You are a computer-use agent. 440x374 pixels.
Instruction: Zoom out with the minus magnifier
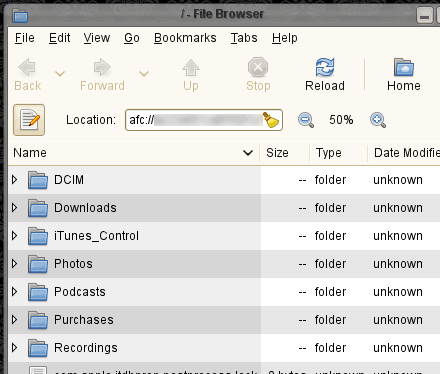[306, 120]
